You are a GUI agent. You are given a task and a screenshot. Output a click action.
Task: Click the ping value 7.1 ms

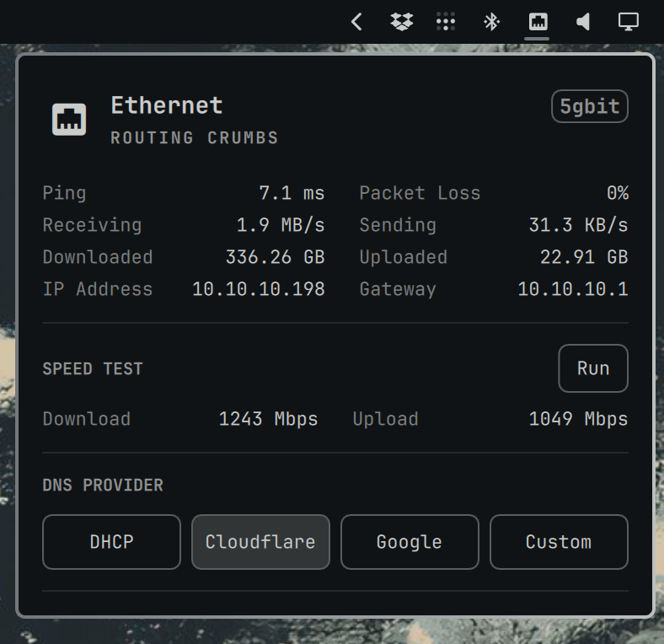pos(292,193)
